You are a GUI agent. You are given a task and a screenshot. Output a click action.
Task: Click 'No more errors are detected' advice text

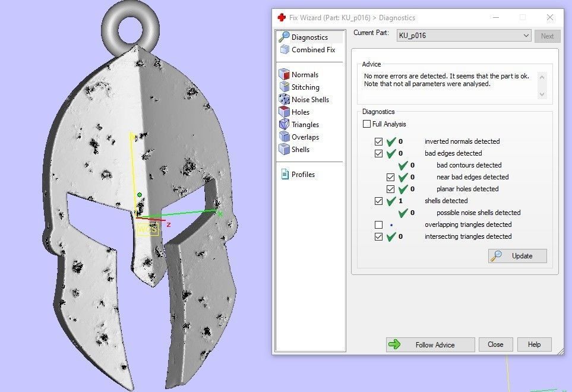pyautogui.click(x=406, y=76)
